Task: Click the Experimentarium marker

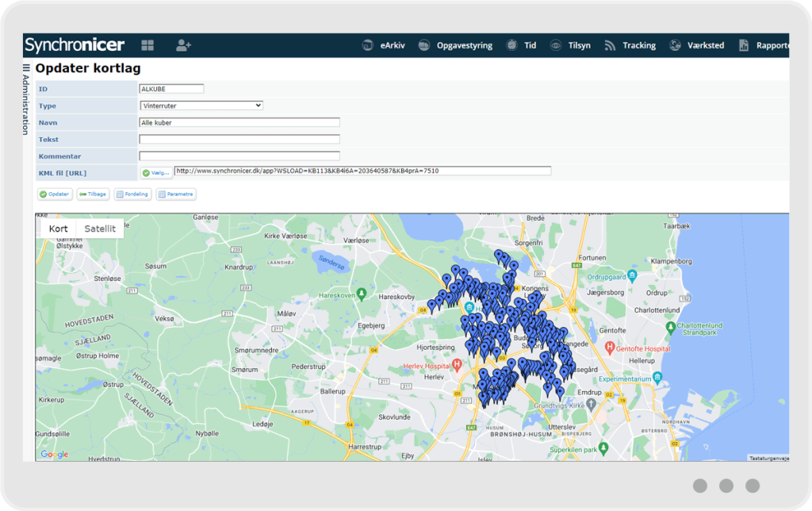Action: point(657,377)
